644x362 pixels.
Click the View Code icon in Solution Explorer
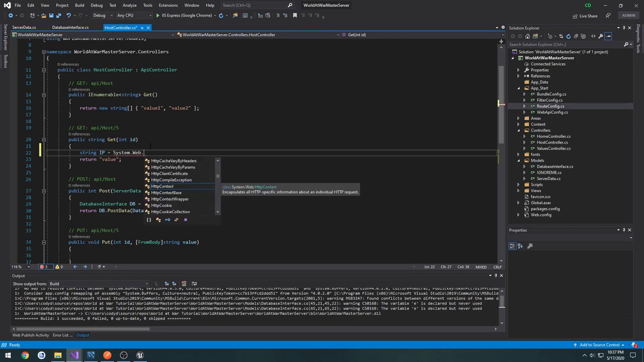pyautogui.click(x=593, y=36)
